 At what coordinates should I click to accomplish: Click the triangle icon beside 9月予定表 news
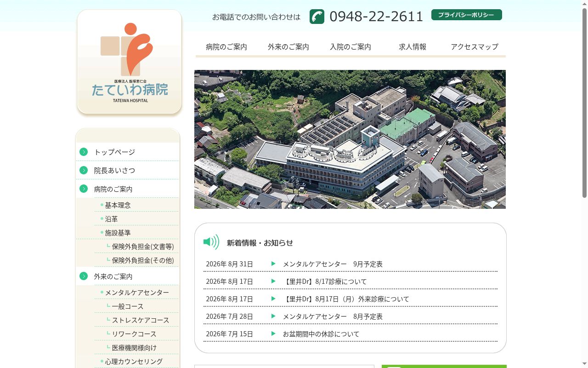(273, 264)
